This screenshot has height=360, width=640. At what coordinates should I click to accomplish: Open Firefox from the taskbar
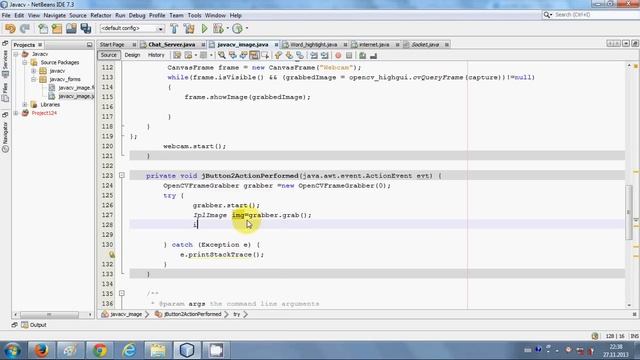pyautogui.click(x=41, y=350)
